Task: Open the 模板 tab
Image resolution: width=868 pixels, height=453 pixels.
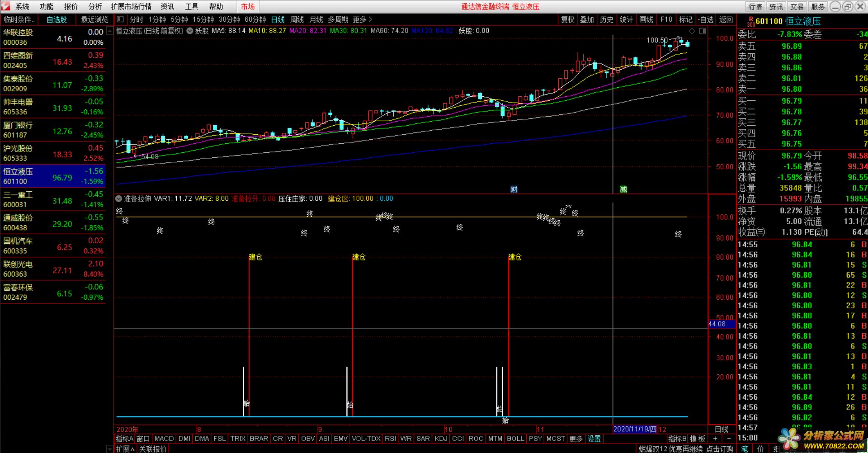Action: [x=698, y=439]
